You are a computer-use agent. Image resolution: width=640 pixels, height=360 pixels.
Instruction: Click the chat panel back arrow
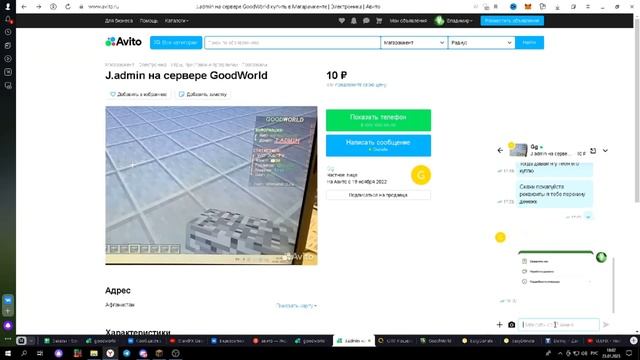(500, 151)
